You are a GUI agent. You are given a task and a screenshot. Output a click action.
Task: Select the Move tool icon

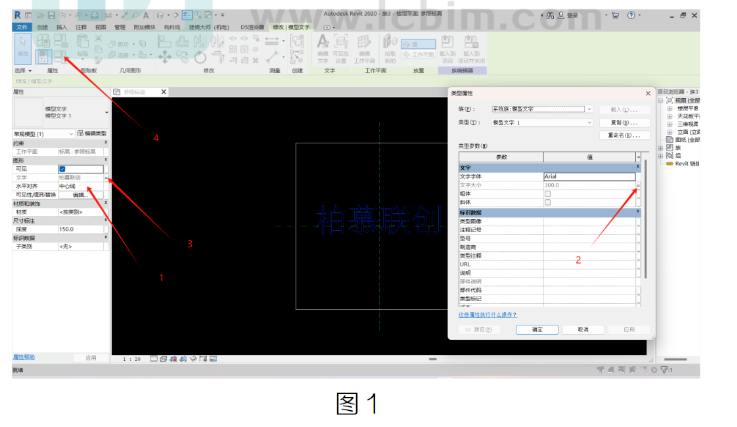point(165,57)
